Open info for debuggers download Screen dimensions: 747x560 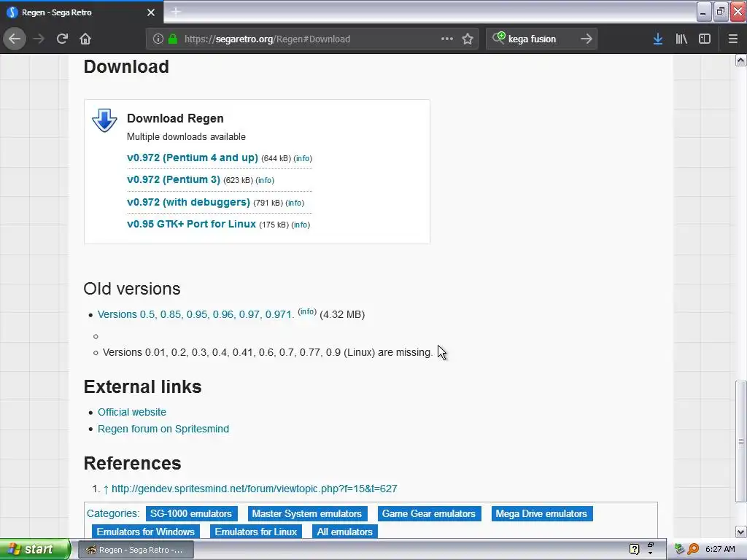pyautogui.click(x=295, y=203)
